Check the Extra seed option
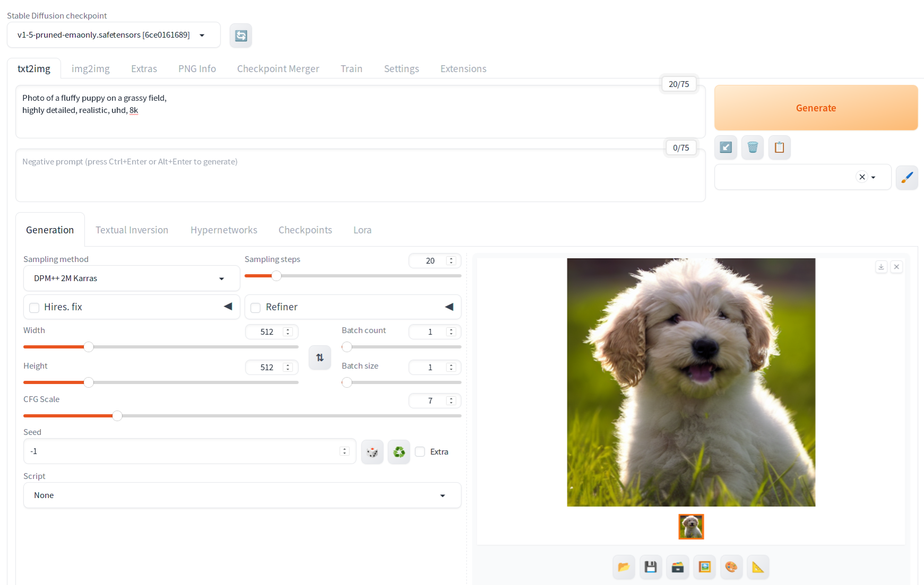Viewport: 924px width, 585px height. tap(420, 451)
